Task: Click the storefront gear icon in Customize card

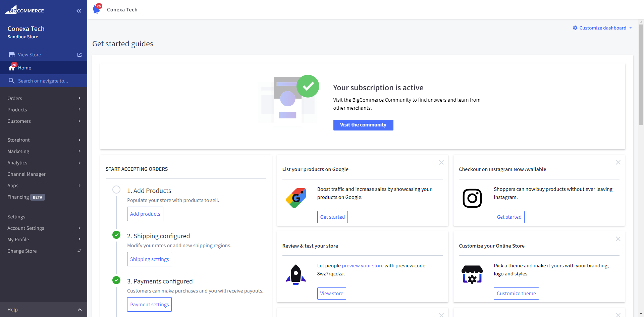Action: point(472,275)
